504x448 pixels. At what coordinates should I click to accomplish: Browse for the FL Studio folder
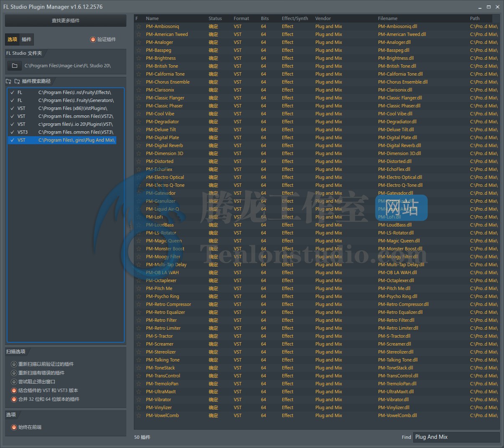[15, 66]
